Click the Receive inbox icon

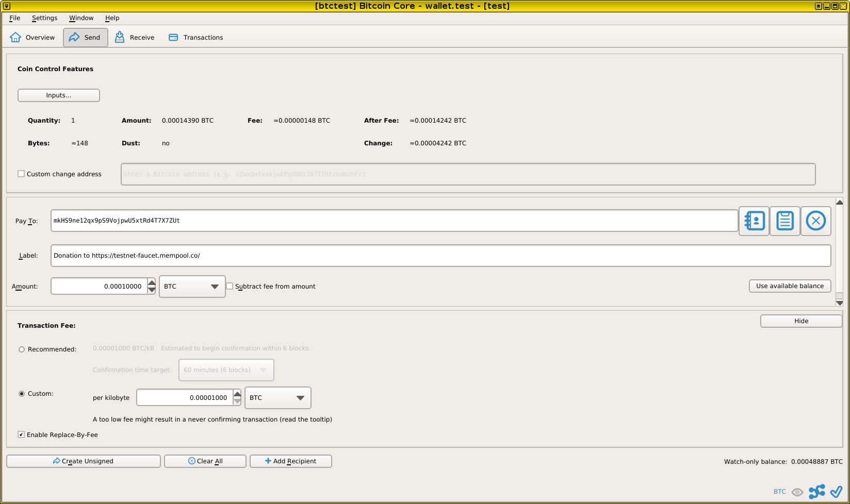point(120,37)
